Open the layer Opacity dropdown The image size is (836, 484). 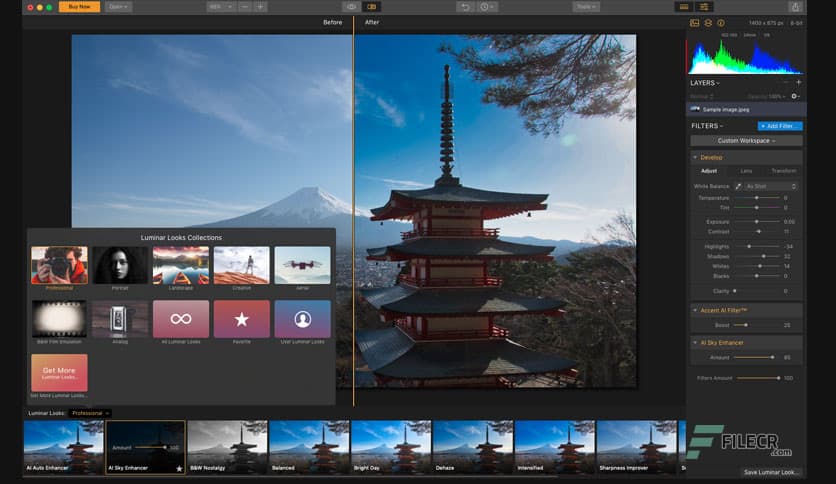tap(766, 96)
